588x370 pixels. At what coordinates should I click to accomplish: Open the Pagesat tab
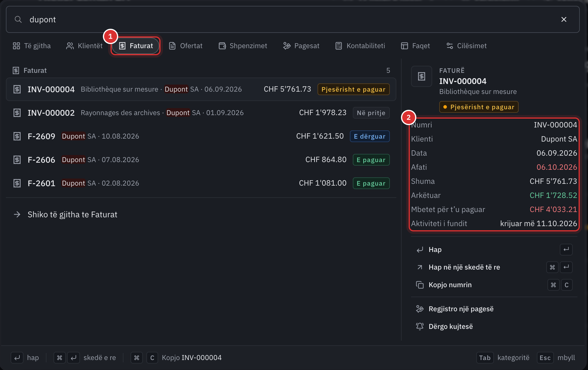(301, 46)
